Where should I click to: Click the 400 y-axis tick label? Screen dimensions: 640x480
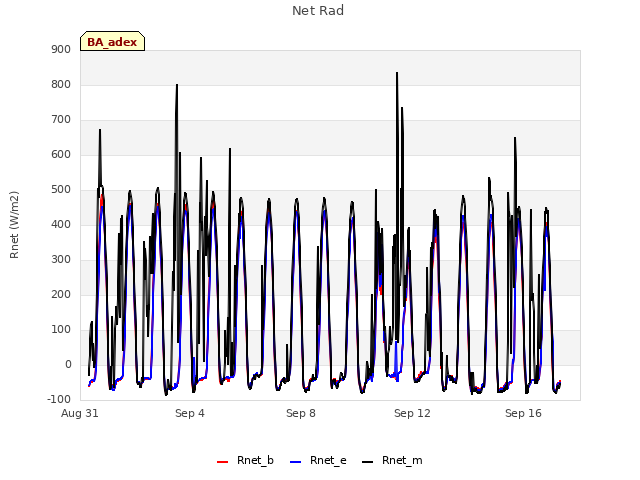coord(61,225)
